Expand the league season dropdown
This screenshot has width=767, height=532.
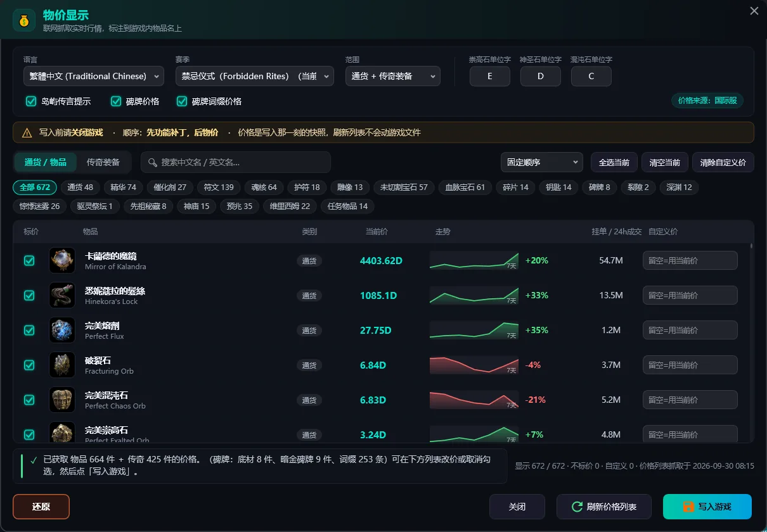(x=255, y=76)
